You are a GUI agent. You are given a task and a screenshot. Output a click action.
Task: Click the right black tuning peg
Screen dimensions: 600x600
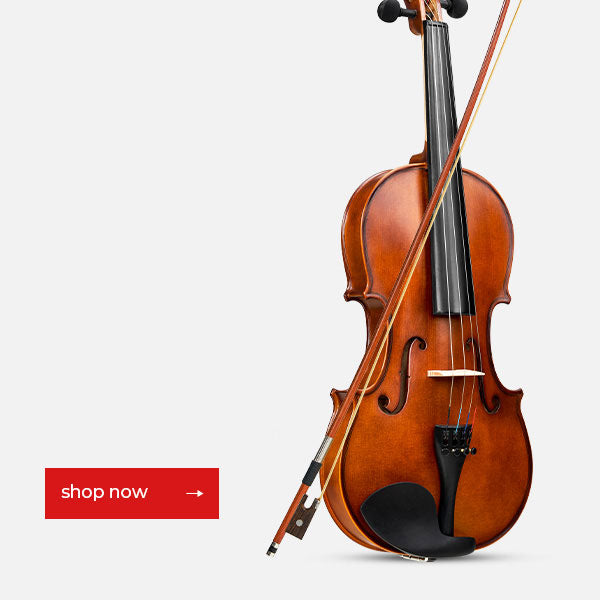457,8
